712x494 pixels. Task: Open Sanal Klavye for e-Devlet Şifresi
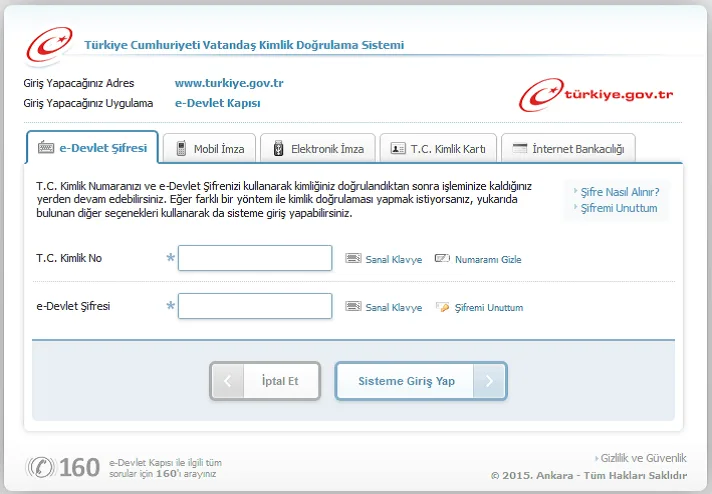tap(394, 308)
